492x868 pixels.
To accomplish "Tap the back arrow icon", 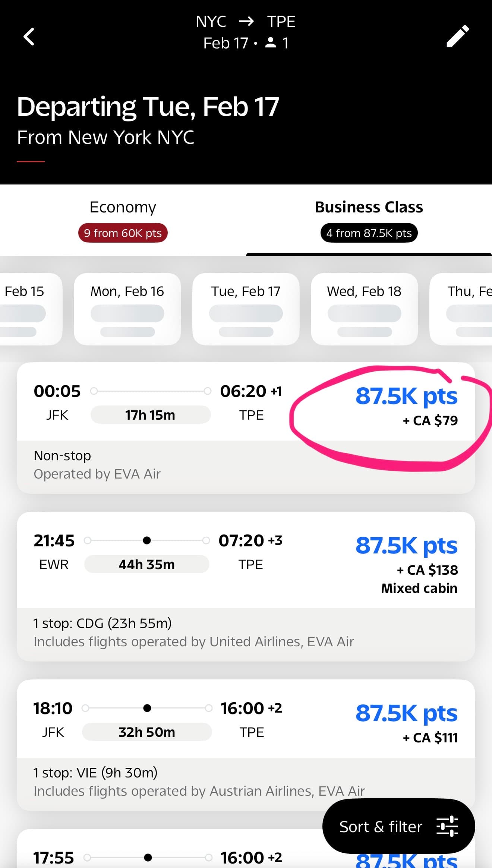I will [x=29, y=37].
